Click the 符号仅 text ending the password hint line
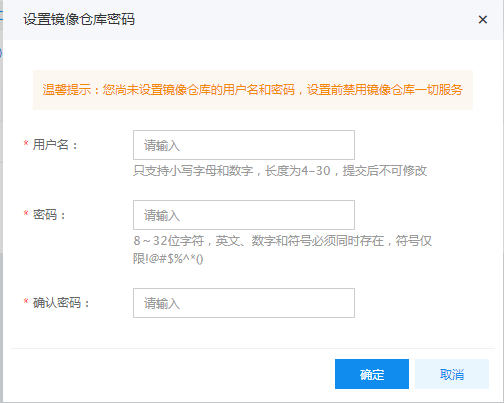 click(414, 241)
